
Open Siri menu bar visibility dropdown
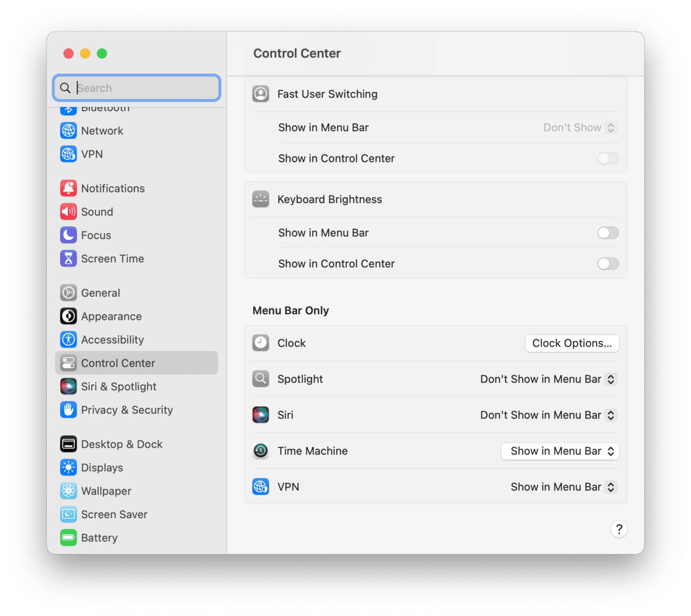tap(548, 415)
